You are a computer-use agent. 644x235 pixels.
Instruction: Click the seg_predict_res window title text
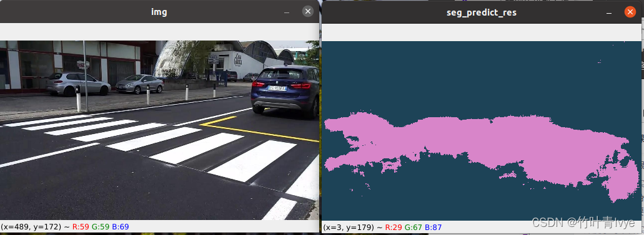[482, 12]
